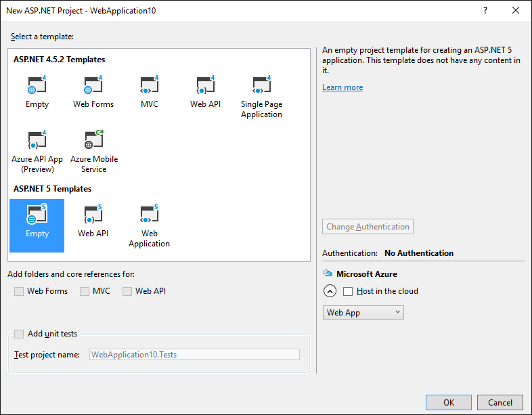
Task: Select the Single Page Application template
Action: coord(261,86)
